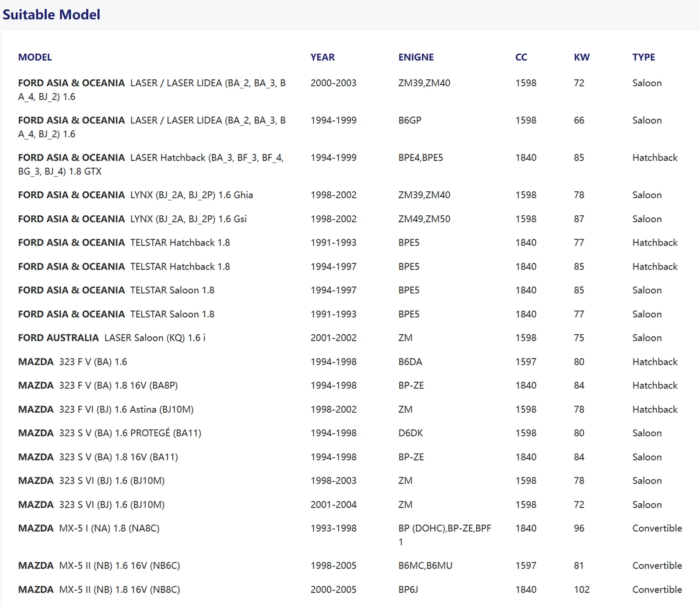Click the 102 KW value
This screenshot has height=607, width=700.
pos(581,589)
